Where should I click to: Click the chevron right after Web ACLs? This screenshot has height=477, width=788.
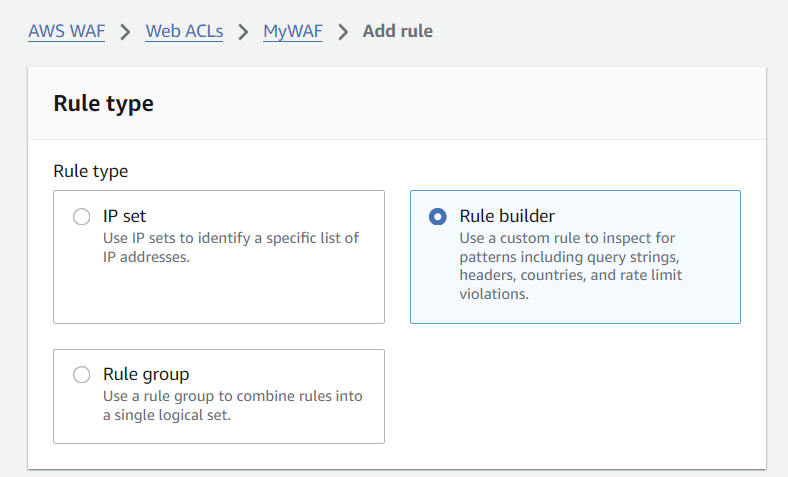tap(243, 31)
